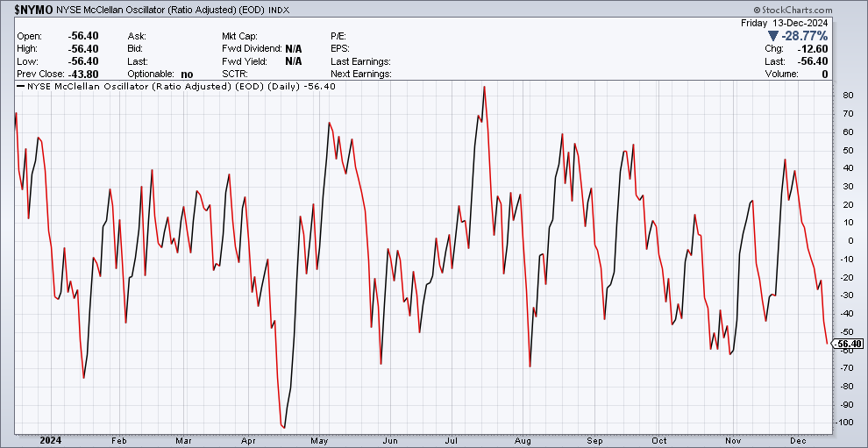Select the Feb label on the time axis
868x448 pixels.
pos(120,440)
